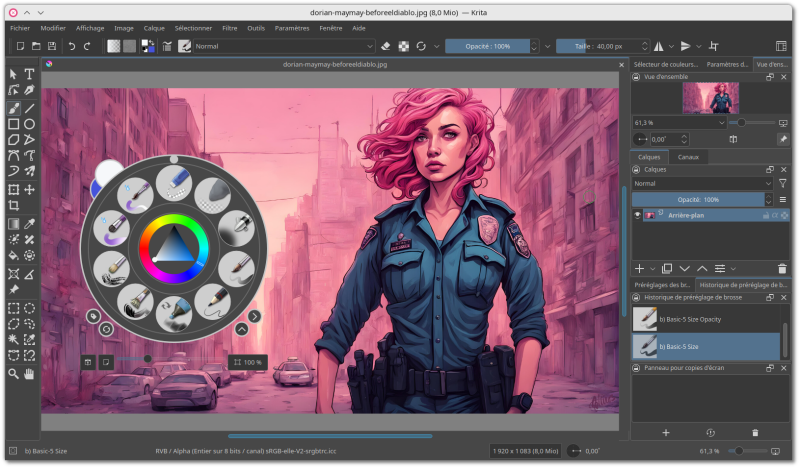Expand the popup palette next presets arrow

click(254, 316)
